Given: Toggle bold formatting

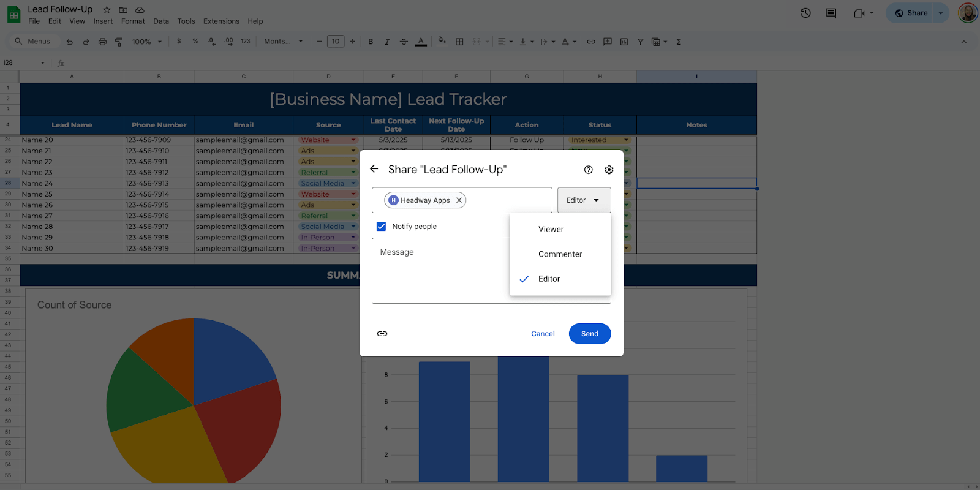Looking at the screenshot, I should tap(371, 42).
